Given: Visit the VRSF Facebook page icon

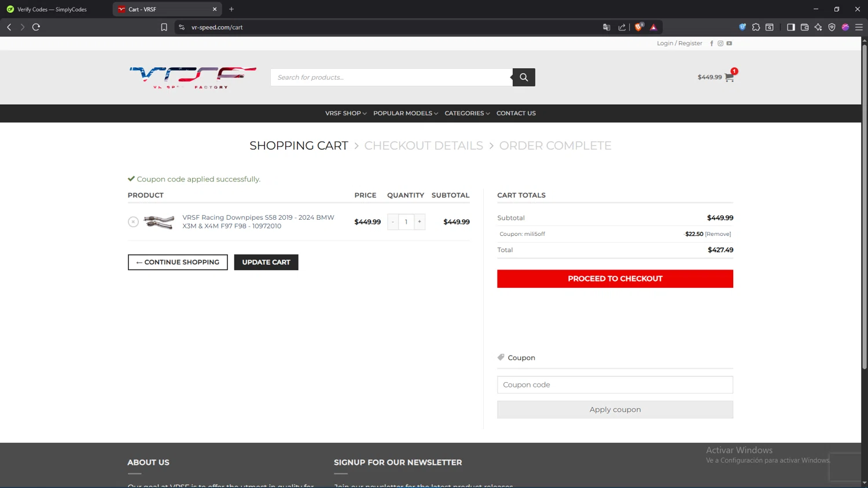Looking at the screenshot, I should click(x=712, y=43).
